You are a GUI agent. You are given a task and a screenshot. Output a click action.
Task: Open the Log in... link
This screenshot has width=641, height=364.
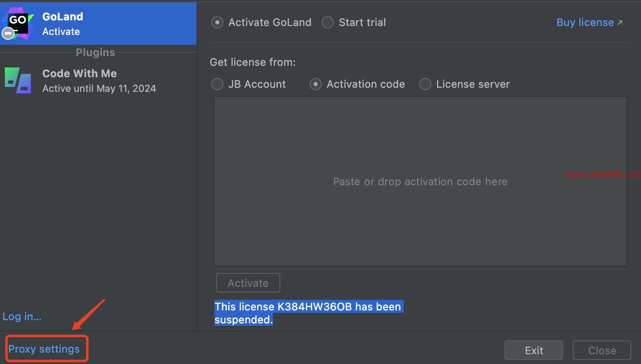click(22, 316)
